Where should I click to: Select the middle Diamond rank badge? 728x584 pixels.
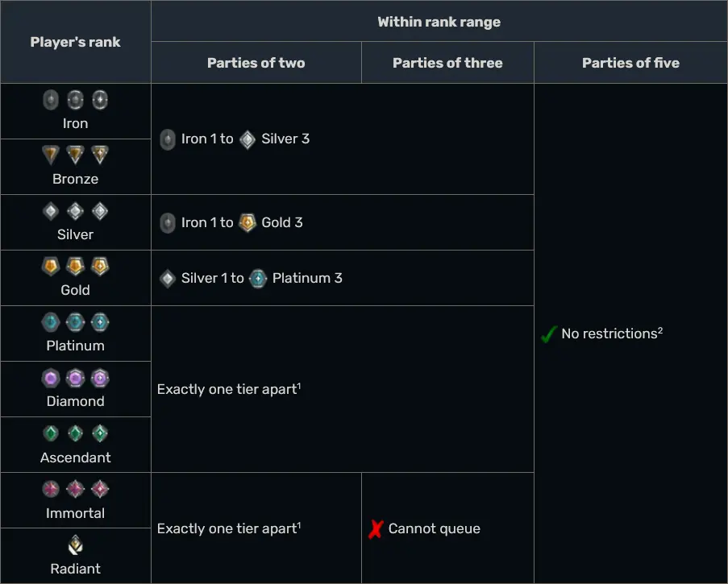point(75,378)
